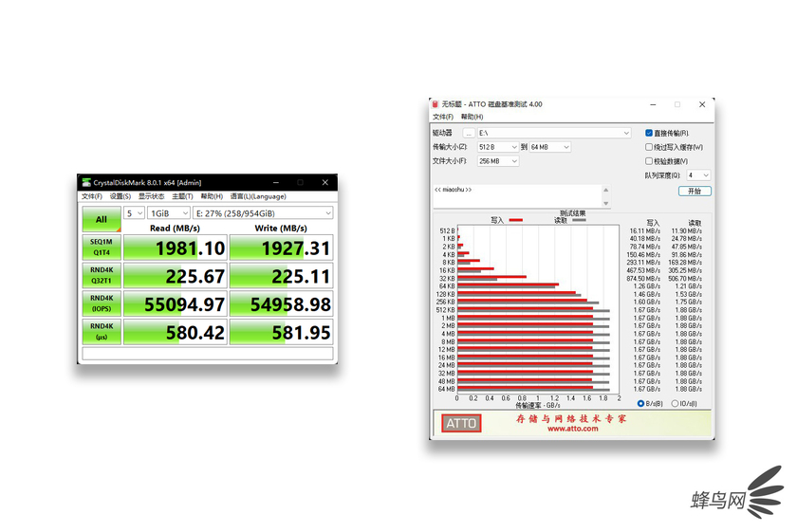The image size is (797, 532).
Task: Close the ATTO window
Action: tap(702, 104)
